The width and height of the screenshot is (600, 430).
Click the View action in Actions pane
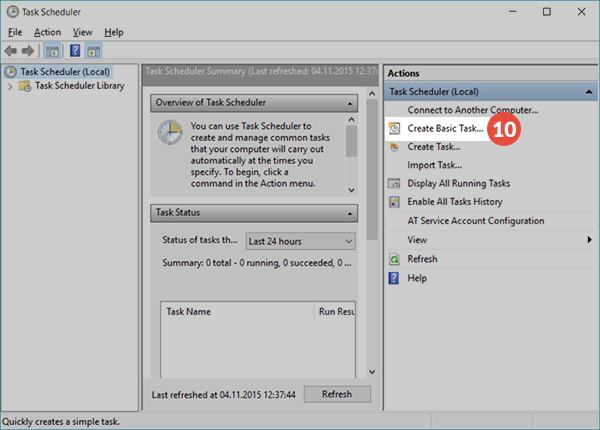tap(417, 240)
